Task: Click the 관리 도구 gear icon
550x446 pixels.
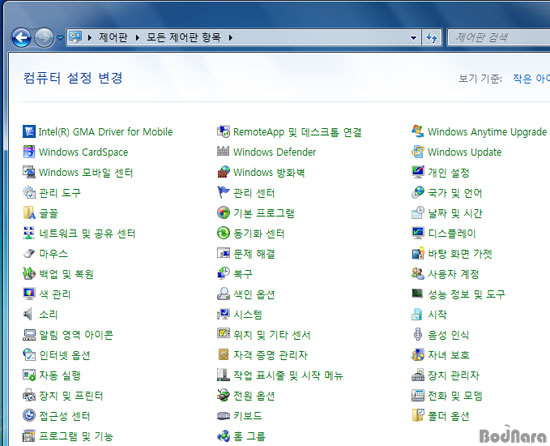Action: tap(29, 192)
